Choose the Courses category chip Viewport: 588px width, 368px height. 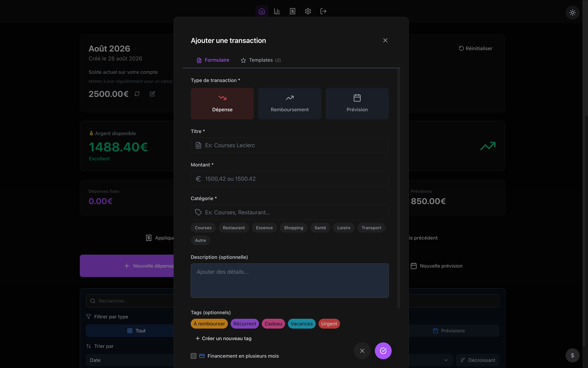(x=203, y=228)
